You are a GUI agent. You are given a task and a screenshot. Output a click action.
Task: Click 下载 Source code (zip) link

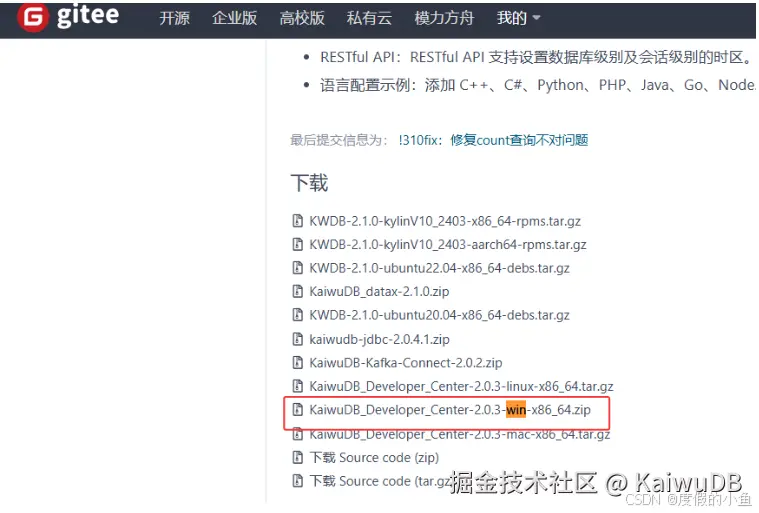click(374, 457)
